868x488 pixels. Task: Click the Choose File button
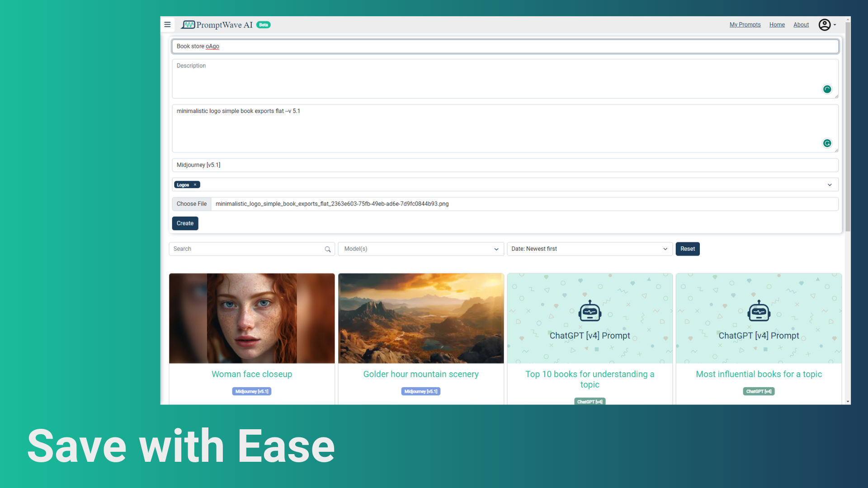[x=191, y=204]
